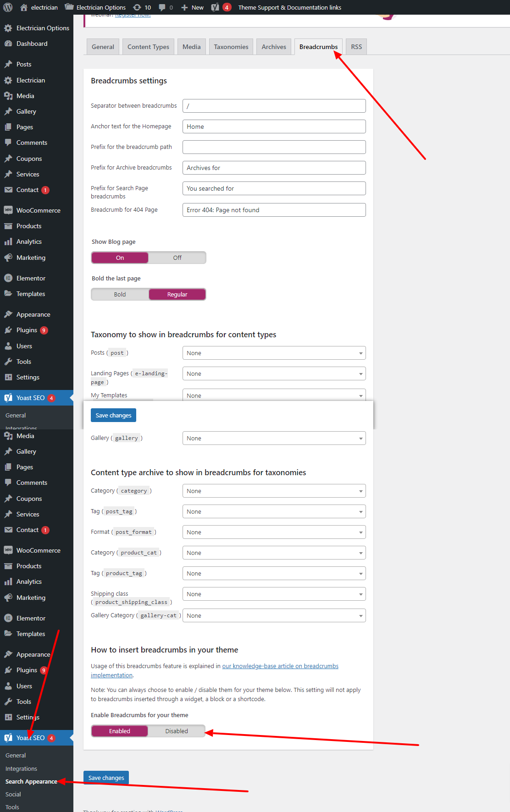Open the Category (category) archive dropdown
Image resolution: width=510 pixels, height=812 pixels.
point(274,491)
